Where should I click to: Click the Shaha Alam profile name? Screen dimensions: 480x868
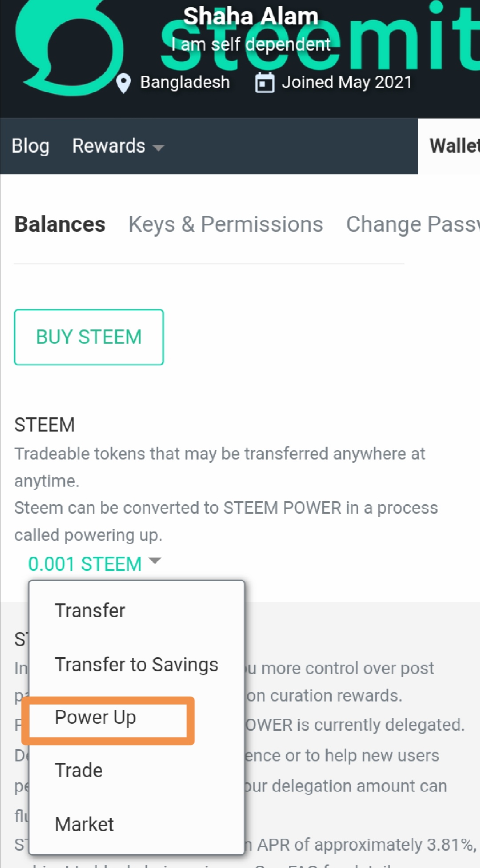tap(251, 16)
